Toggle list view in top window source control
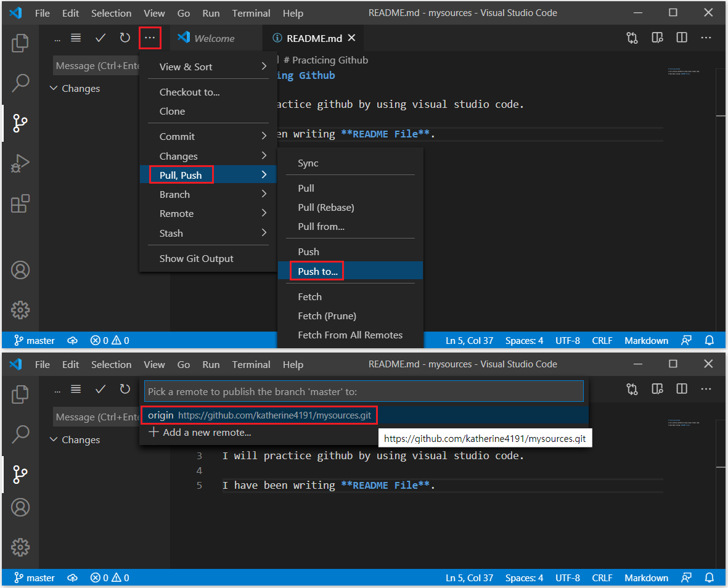 click(x=76, y=38)
